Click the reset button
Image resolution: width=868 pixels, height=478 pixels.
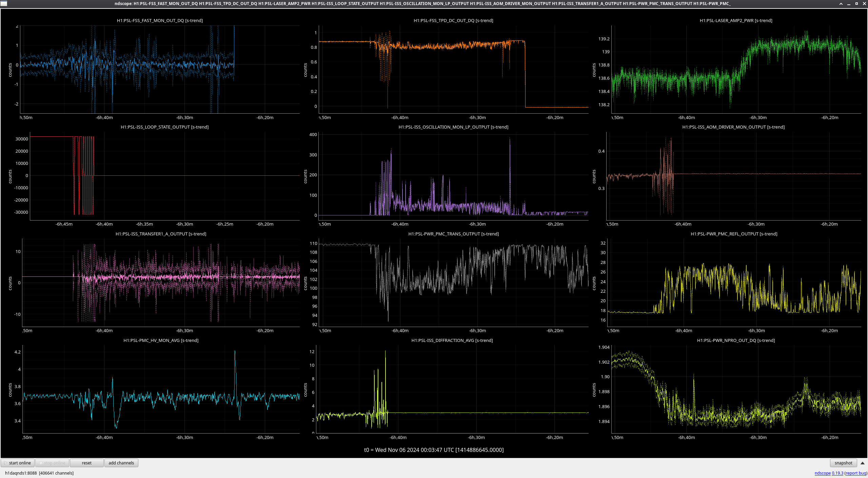point(86,463)
